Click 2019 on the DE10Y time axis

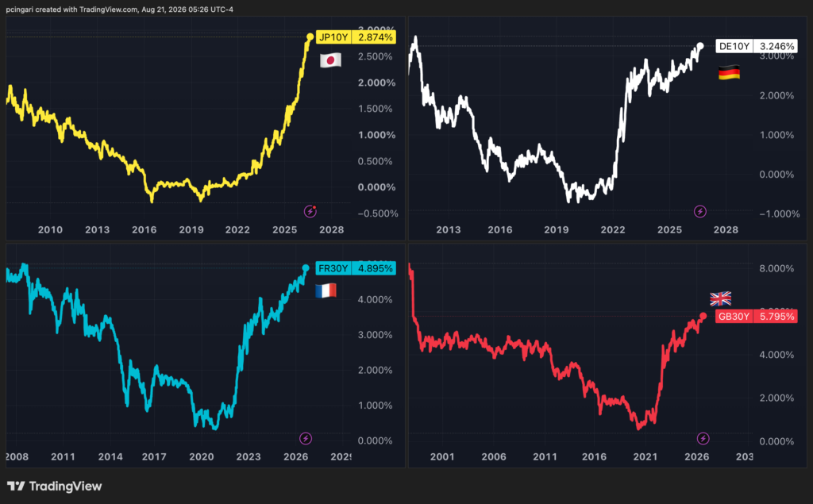557,229
